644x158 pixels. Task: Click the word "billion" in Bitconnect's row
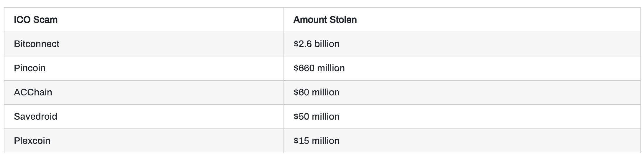point(327,44)
